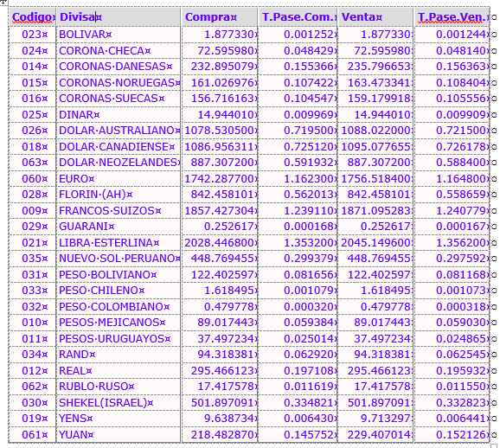
Task: Click the Venta column header
Action: tap(375, 17)
